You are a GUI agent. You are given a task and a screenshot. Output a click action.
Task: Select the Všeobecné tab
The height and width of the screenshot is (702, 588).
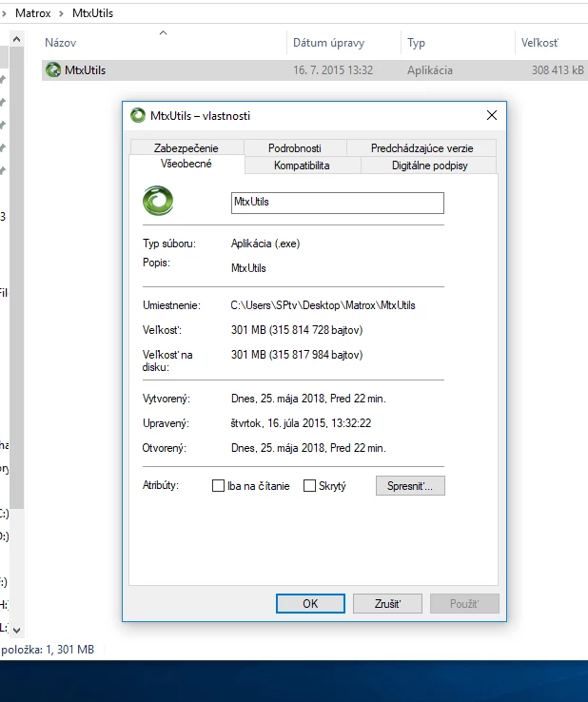click(x=186, y=164)
